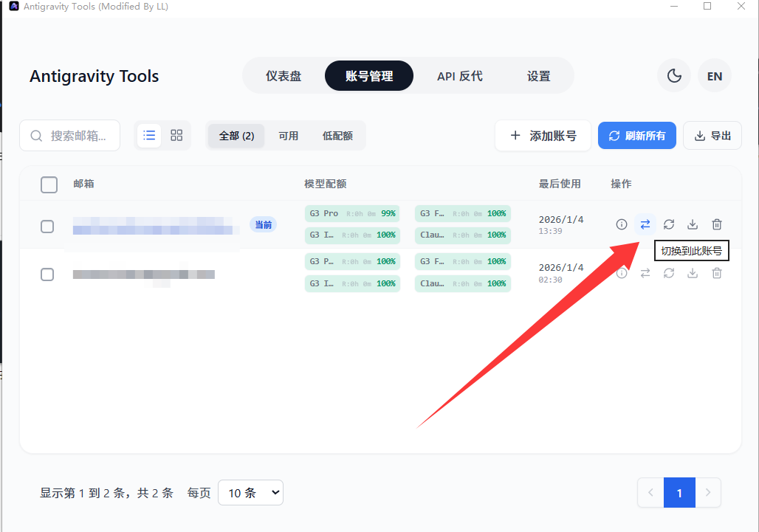Select the list view layout icon
This screenshot has width=759, height=532.
point(149,136)
